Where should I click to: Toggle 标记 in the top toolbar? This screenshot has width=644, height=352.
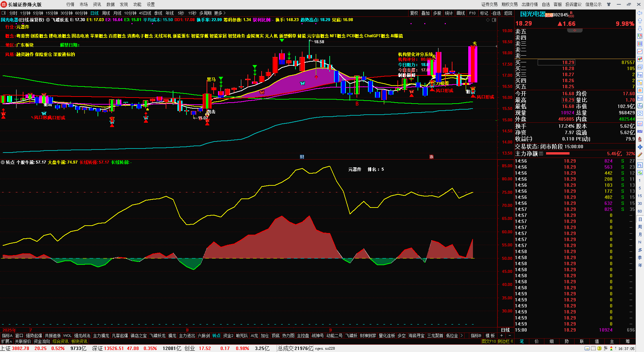click(x=484, y=13)
